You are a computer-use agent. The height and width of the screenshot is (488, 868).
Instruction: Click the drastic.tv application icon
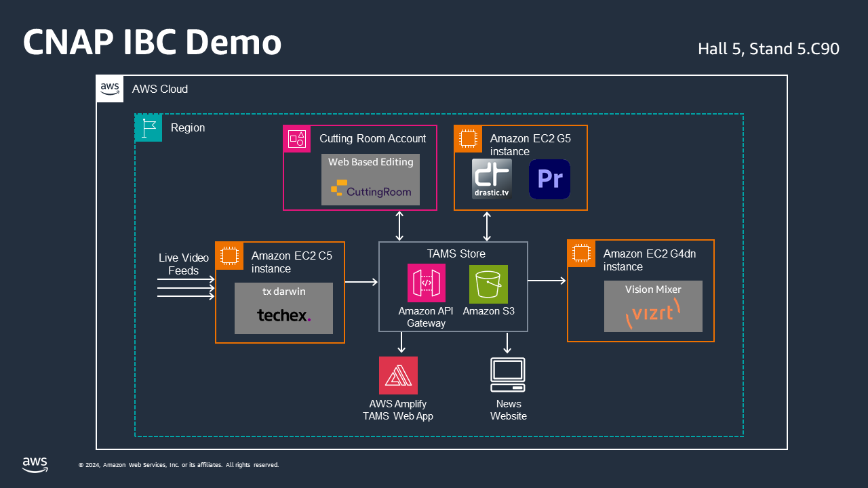492,179
